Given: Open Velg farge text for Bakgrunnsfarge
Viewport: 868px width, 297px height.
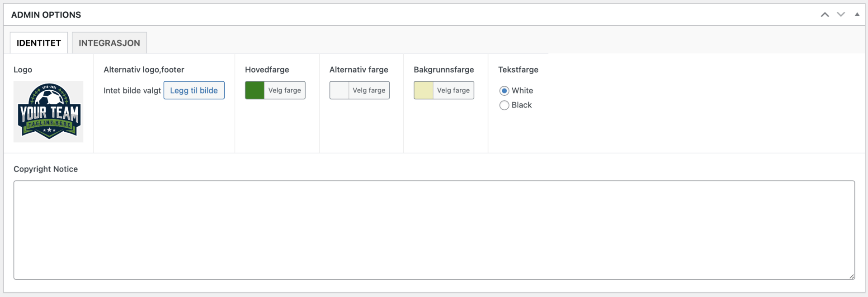Looking at the screenshot, I should pos(453,90).
